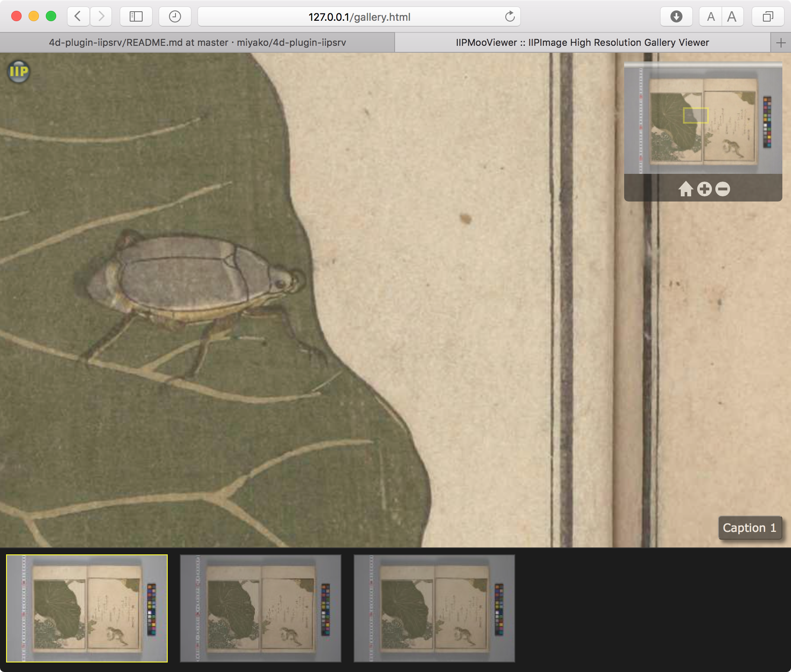Image resolution: width=791 pixels, height=672 pixels.
Task: Click the navigator overview image
Action: coord(703,121)
